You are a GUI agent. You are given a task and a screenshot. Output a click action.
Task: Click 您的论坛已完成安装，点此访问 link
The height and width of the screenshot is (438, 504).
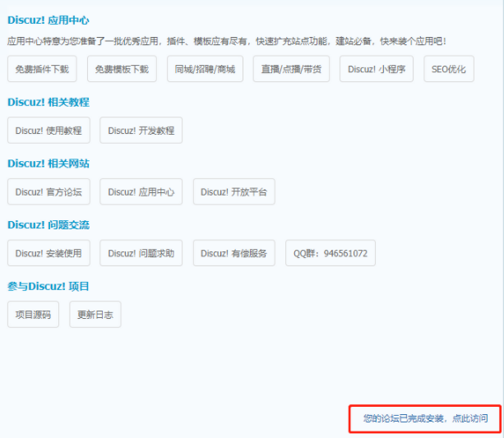[x=425, y=418]
